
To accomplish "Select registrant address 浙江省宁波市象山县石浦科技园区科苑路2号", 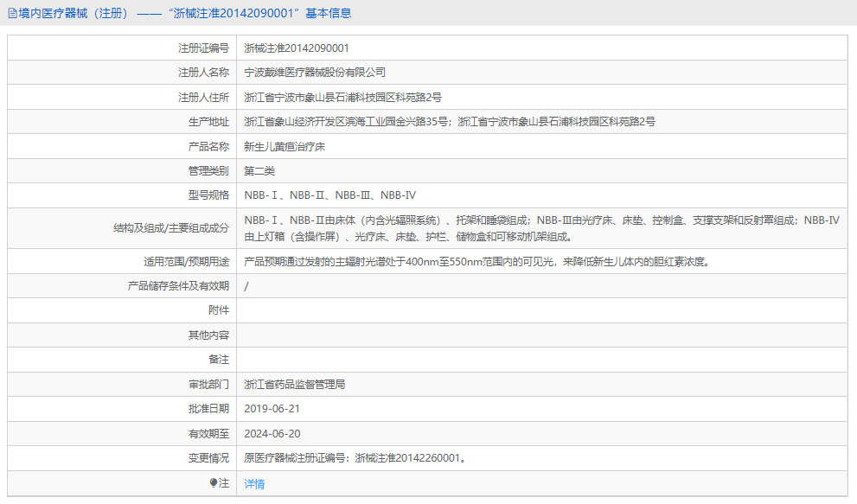I will (342, 98).
